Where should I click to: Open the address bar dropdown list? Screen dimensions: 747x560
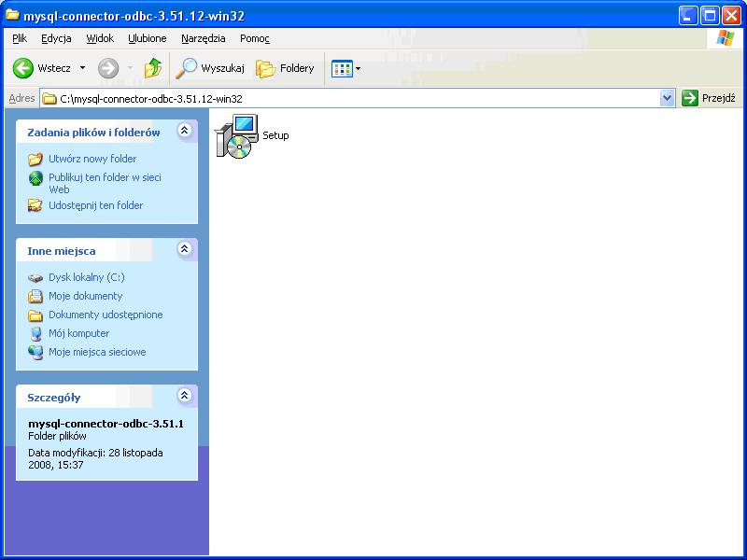pyautogui.click(x=667, y=98)
